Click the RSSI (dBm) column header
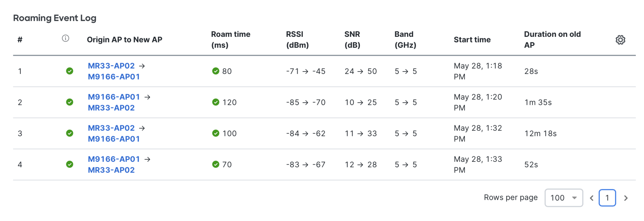 [x=297, y=40]
